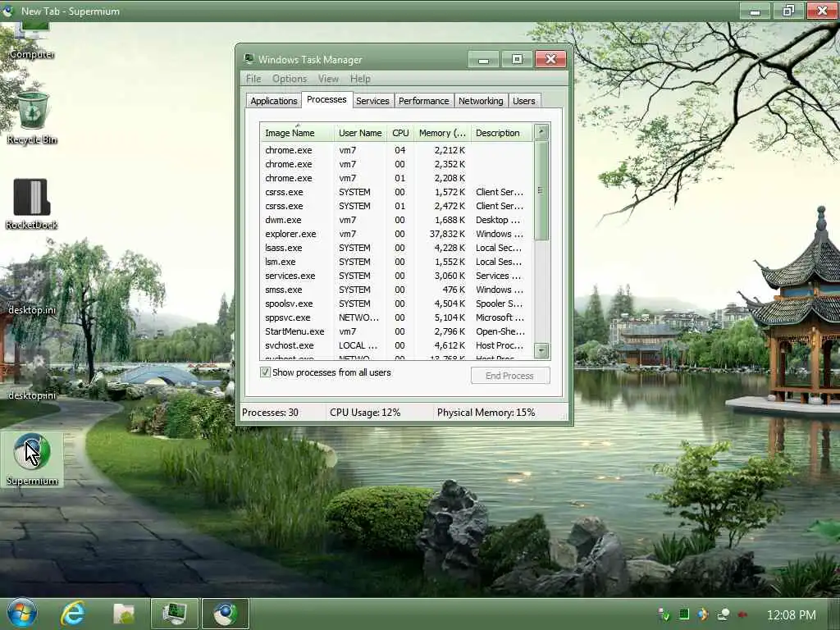Open the Windows Start orb
The image size is (840, 630).
22,614
